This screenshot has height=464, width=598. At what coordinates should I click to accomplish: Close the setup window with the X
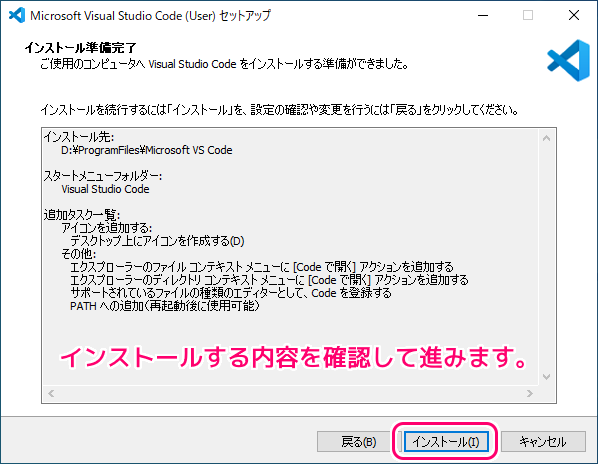574,15
